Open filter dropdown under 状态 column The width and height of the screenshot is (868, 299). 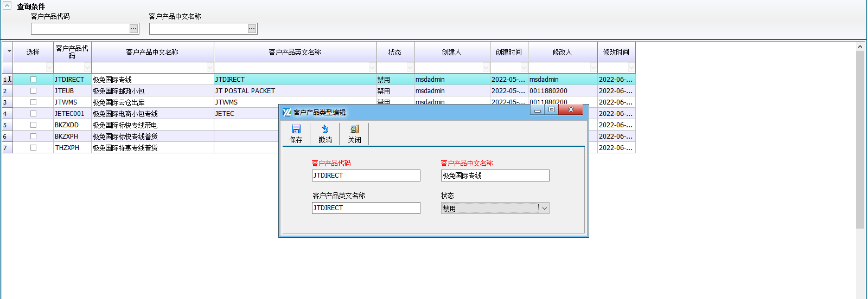tap(410, 68)
